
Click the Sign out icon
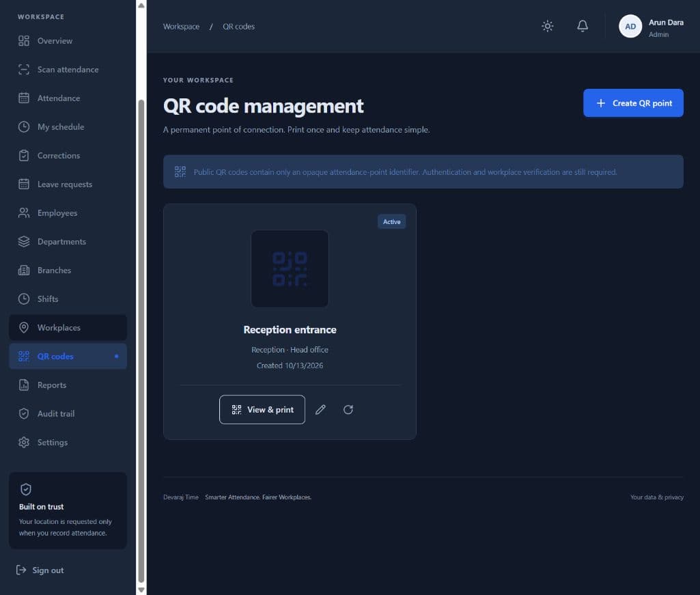[21, 570]
